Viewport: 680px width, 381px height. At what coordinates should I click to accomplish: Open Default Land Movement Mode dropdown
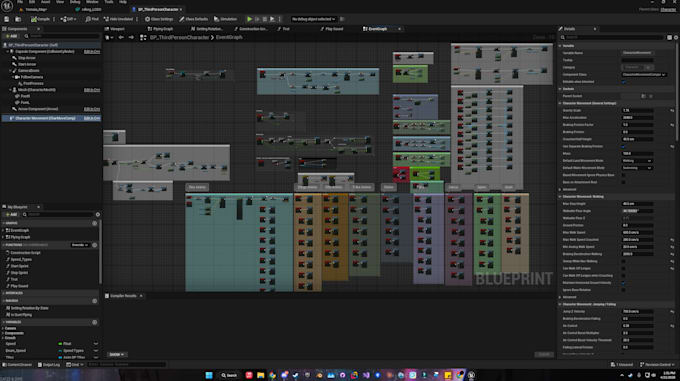[x=637, y=161]
